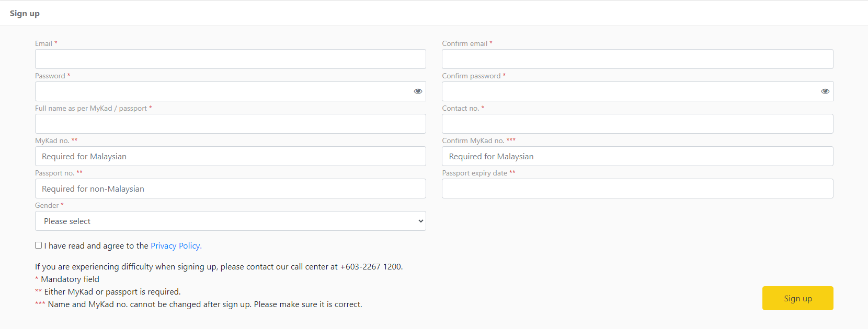Tick the Privacy Policy agreement checkbox
Viewport: 868px width, 329px height.
[x=39, y=245]
